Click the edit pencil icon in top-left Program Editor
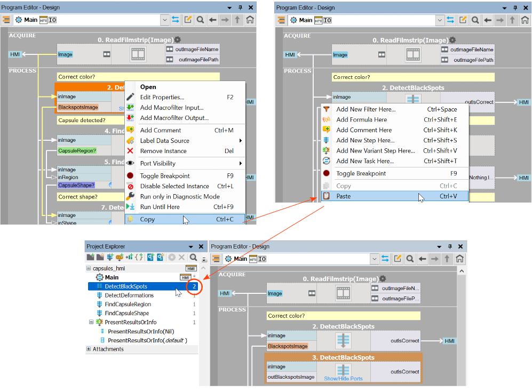This screenshot has height=392, width=532. tap(188, 20)
